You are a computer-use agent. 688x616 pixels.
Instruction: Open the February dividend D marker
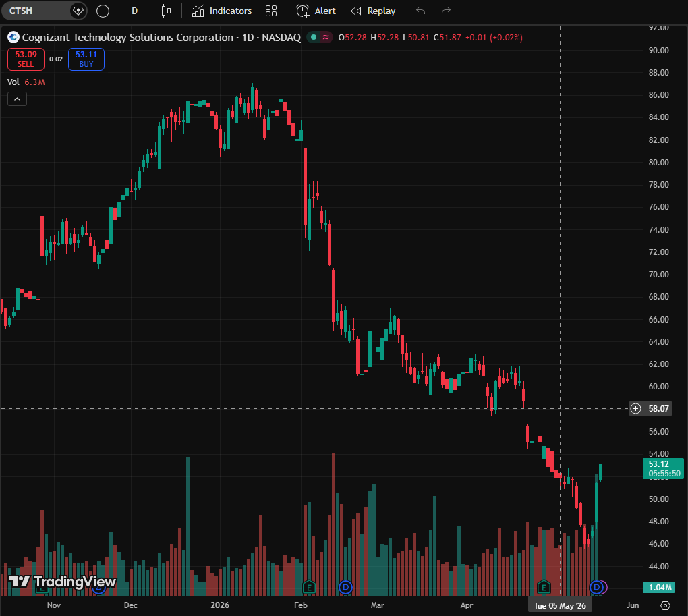coord(346,587)
